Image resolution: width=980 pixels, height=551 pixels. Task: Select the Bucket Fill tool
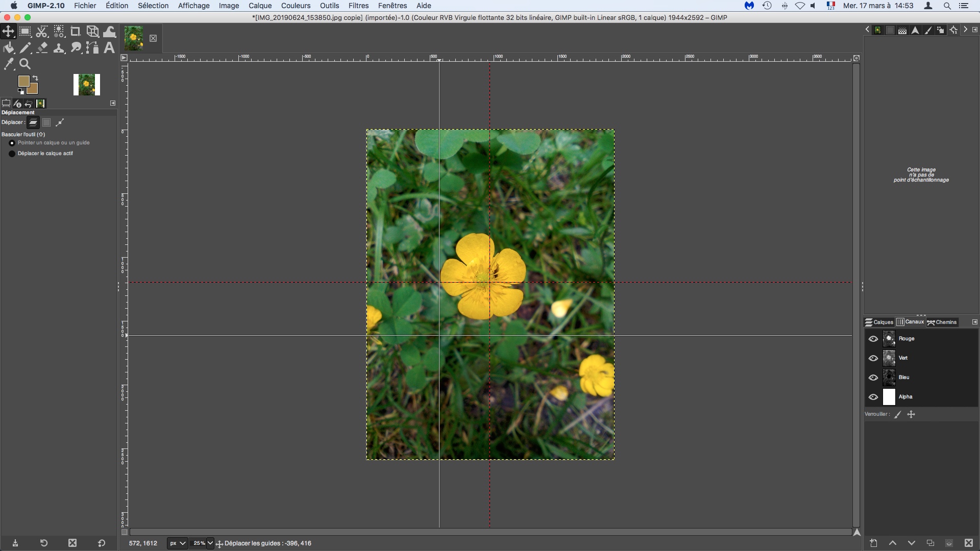[9, 48]
